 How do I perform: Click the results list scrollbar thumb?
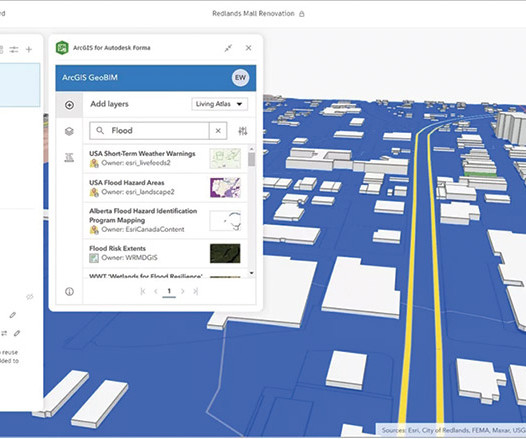pos(251,159)
